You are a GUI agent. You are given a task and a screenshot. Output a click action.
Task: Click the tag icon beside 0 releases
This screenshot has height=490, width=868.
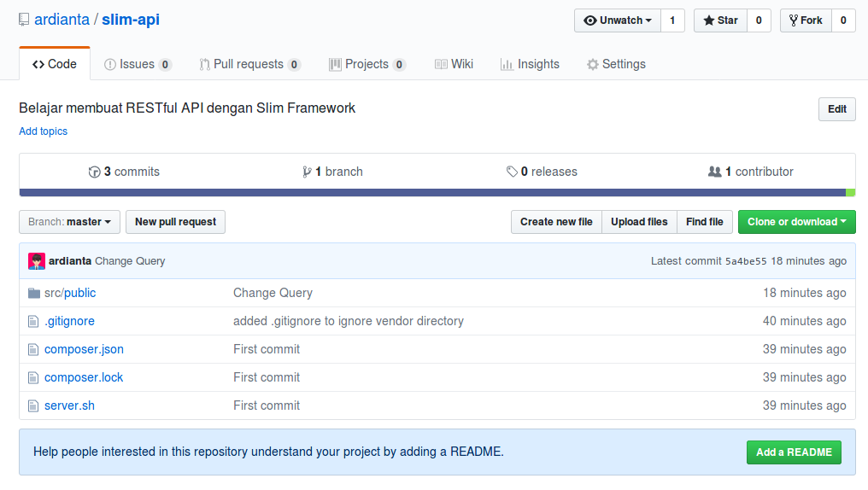pos(512,172)
